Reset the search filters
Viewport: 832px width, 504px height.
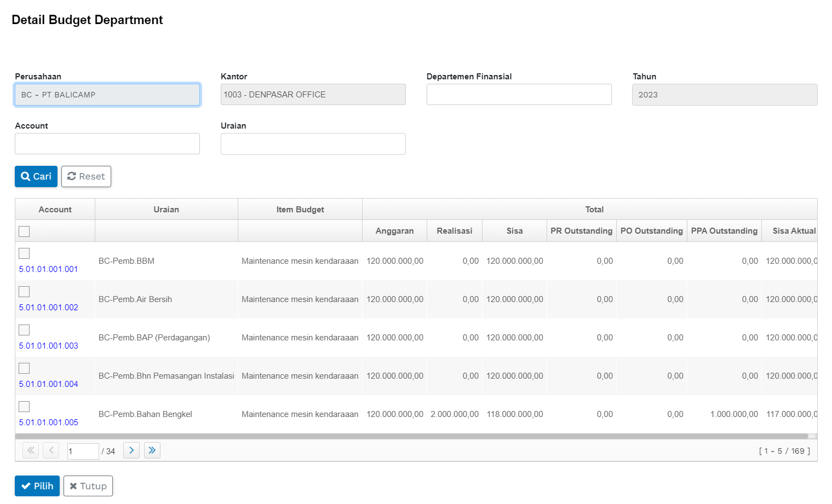(86, 176)
